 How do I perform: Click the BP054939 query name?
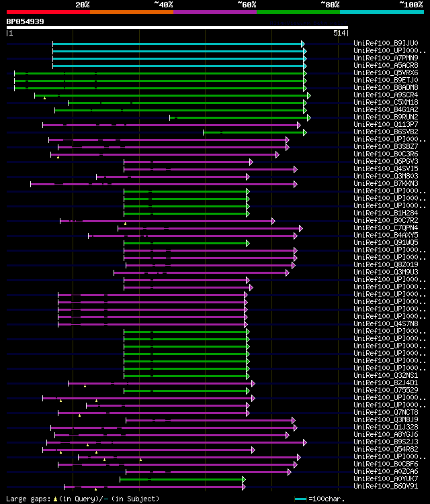25,22
